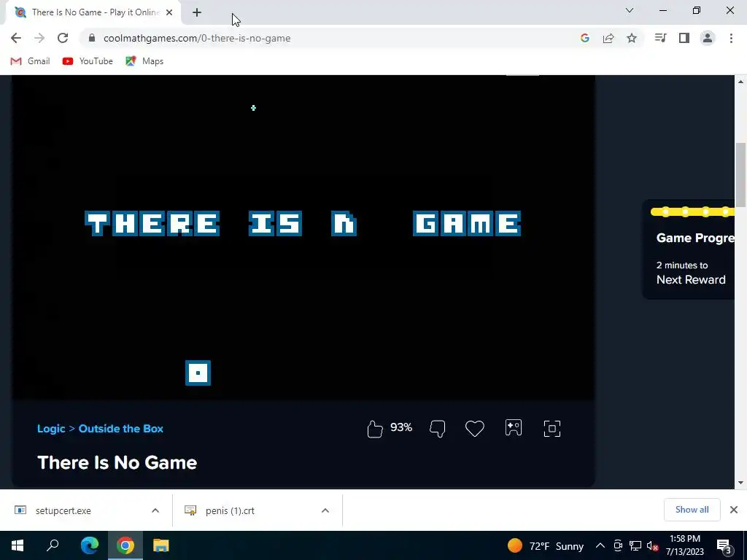Open downloaded setupcert.exe file
Screen dimensions: 747x560
[x=63, y=510]
